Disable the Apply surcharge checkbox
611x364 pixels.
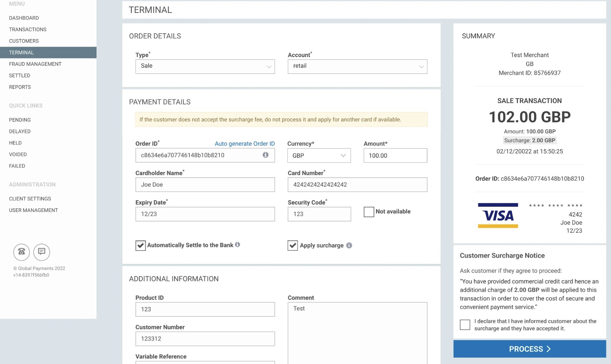coord(293,245)
